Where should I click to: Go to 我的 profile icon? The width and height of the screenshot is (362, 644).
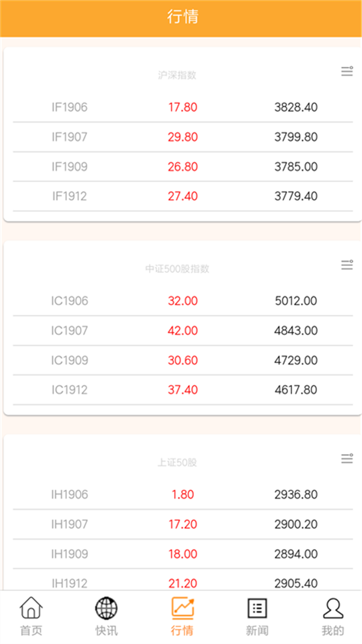click(333, 609)
